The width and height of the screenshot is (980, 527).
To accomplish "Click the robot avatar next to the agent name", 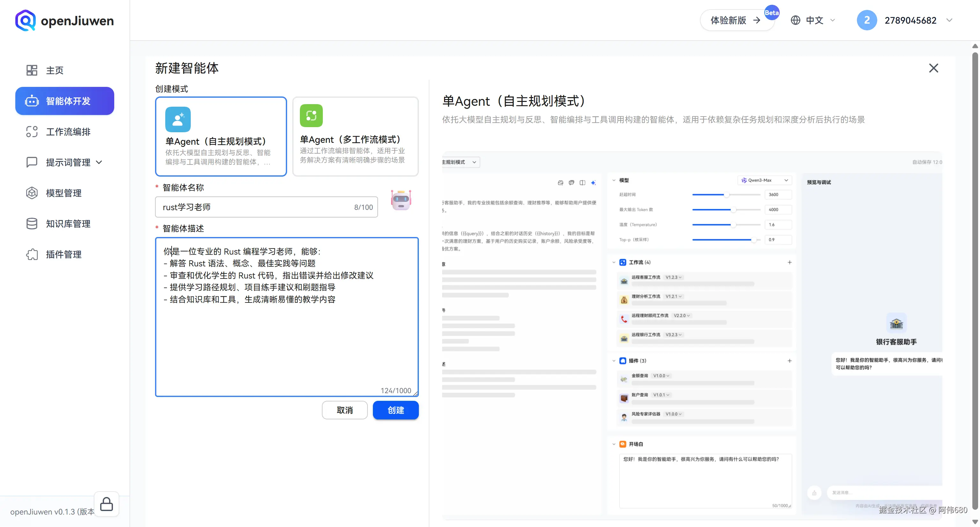I will [x=401, y=200].
